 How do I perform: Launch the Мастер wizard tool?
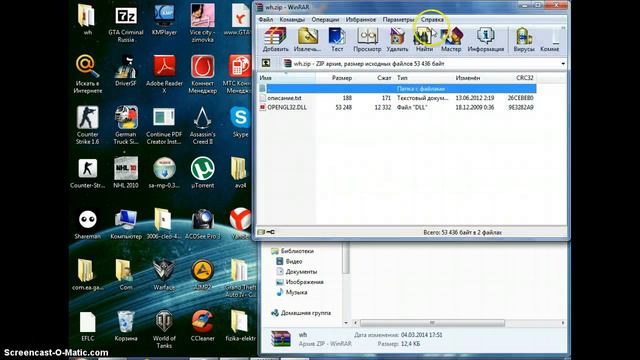[x=451, y=40]
